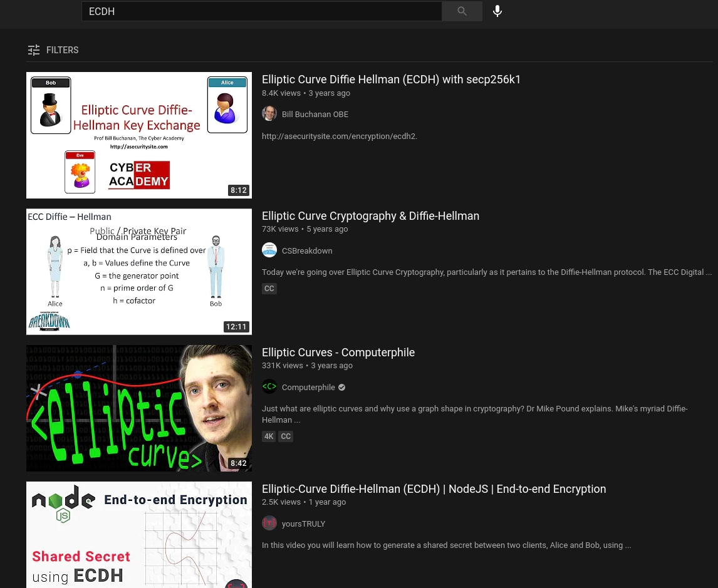Screen dimensions: 718x588
Task: Open ECDH with secp256k1 video title
Action: [391, 80]
